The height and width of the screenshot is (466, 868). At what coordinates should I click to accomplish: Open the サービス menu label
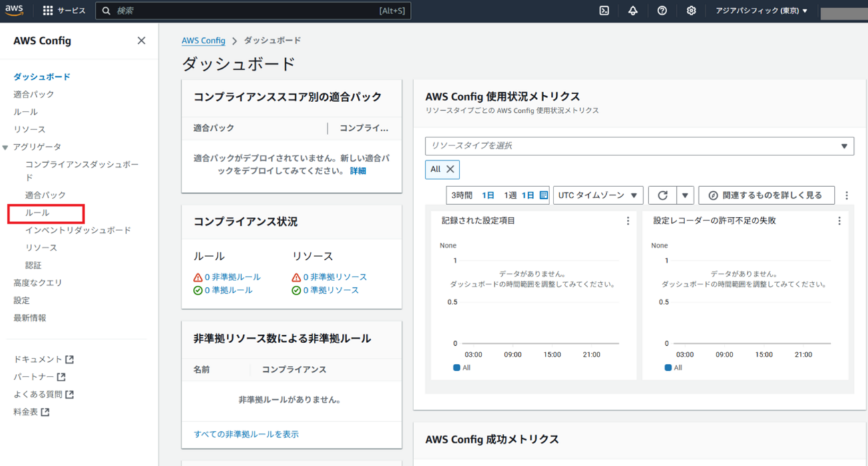point(71,11)
